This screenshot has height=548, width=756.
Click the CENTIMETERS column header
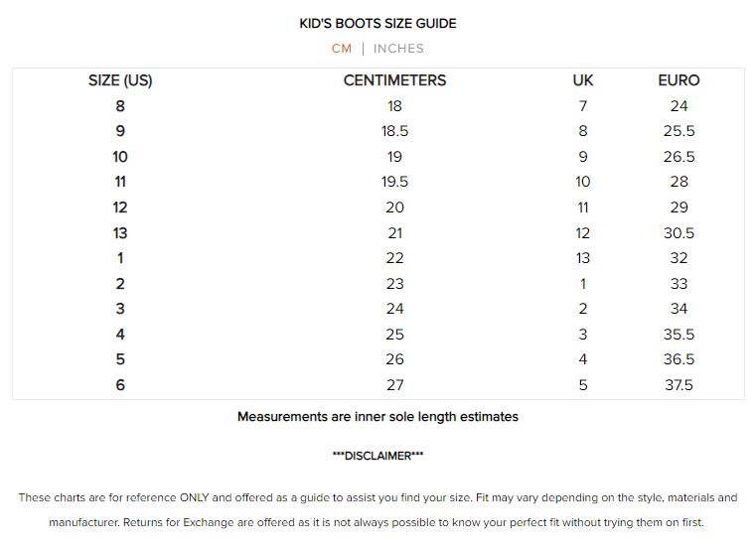point(394,80)
